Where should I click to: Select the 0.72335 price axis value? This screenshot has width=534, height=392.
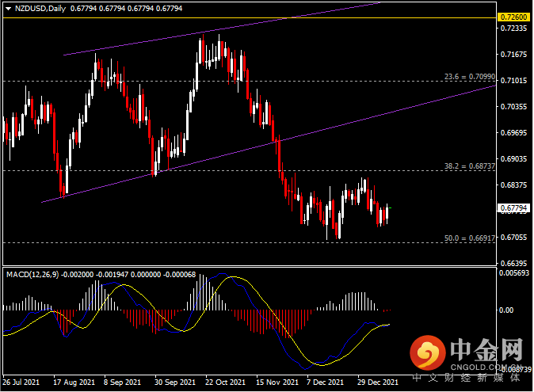[514, 29]
